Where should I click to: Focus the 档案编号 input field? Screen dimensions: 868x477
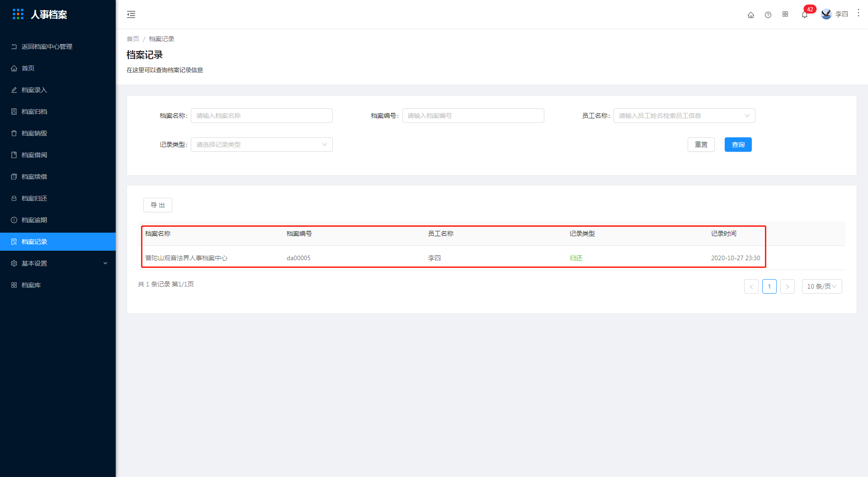473,116
